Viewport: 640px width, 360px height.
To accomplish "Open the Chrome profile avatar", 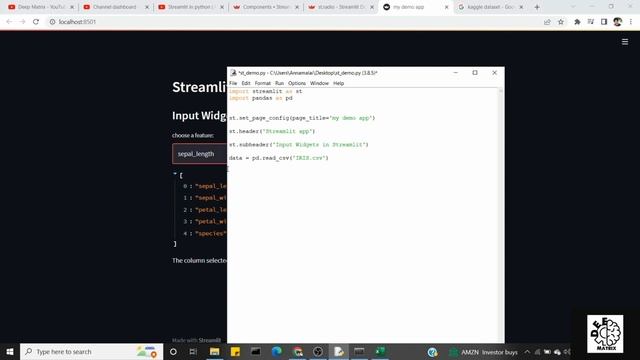I will (x=618, y=22).
